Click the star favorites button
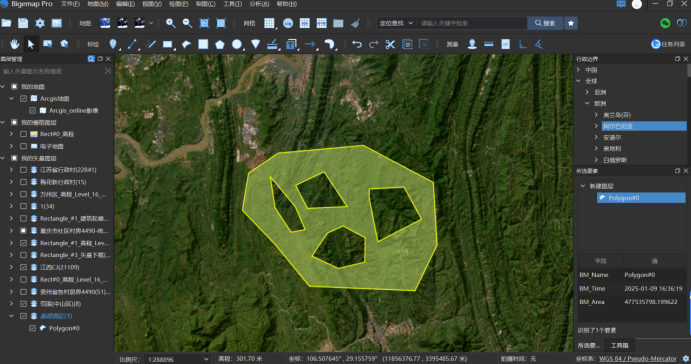Viewport: 691px width, 364px height. coord(571,23)
